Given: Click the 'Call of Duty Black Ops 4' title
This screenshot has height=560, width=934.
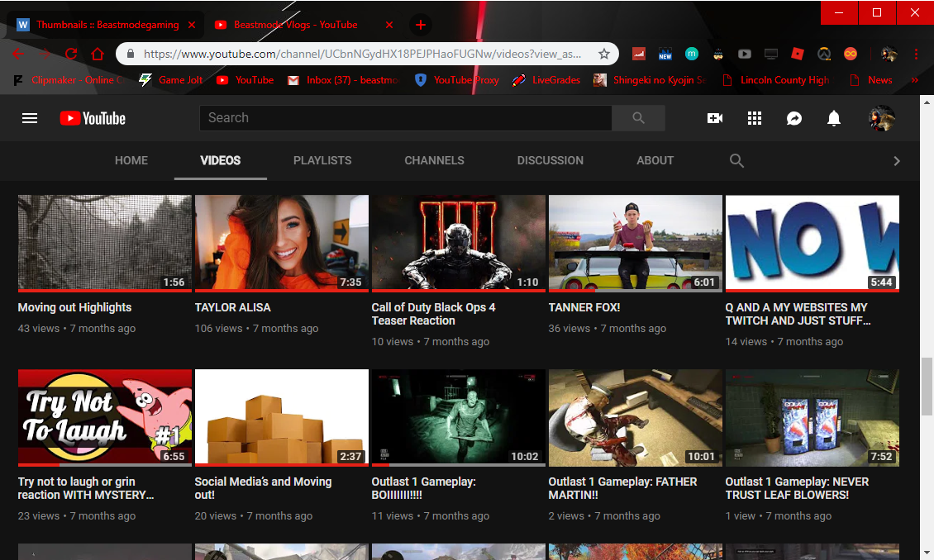Looking at the screenshot, I should coord(434,314).
